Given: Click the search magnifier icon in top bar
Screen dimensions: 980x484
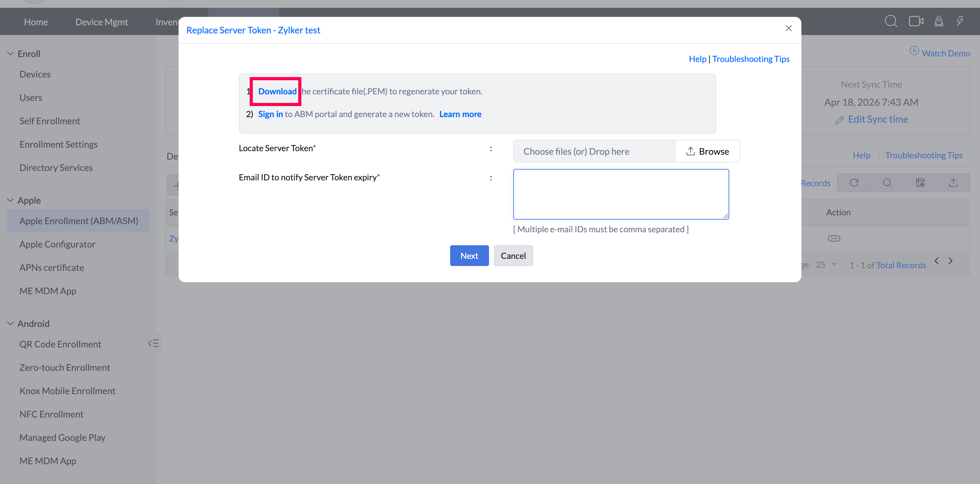Looking at the screenshot, I should pos(891,21).
